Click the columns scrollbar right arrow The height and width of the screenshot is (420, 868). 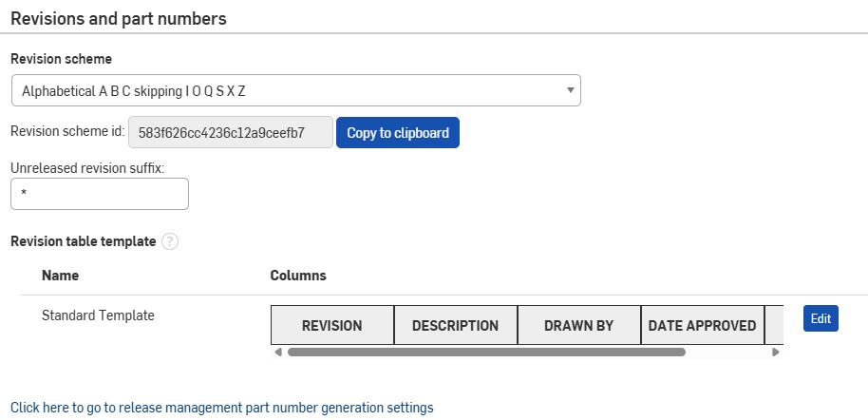(x=776, y=352)
